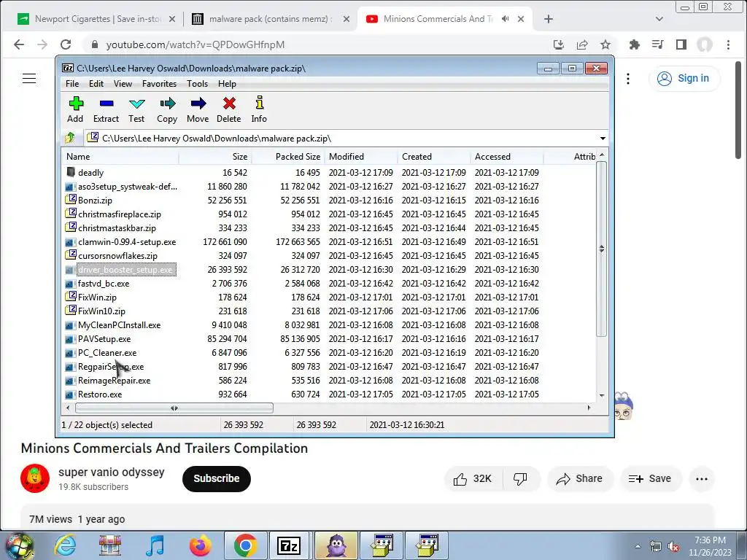The image size is (747, 560).
Task: Click the Copy toolbar icon
Action: (167, 109)
